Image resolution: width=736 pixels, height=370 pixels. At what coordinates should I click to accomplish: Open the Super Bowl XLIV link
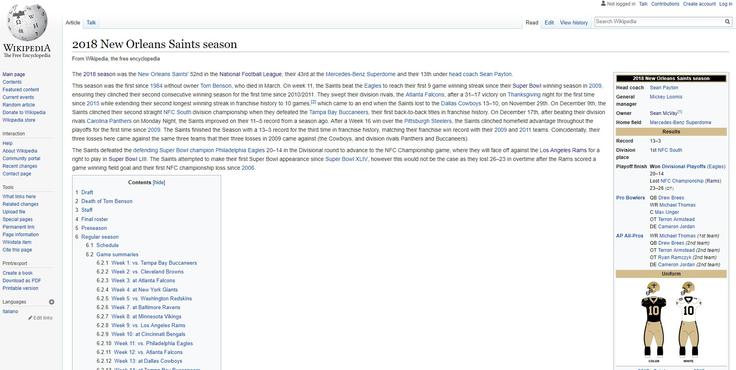(346, 159)
